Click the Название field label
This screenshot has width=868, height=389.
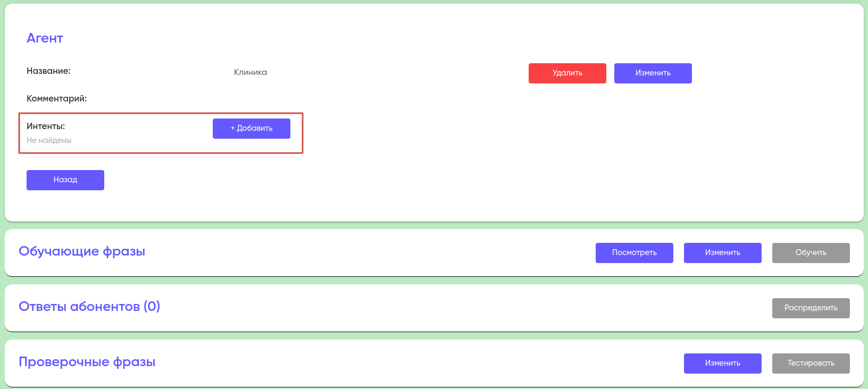(x=48, y=71)
